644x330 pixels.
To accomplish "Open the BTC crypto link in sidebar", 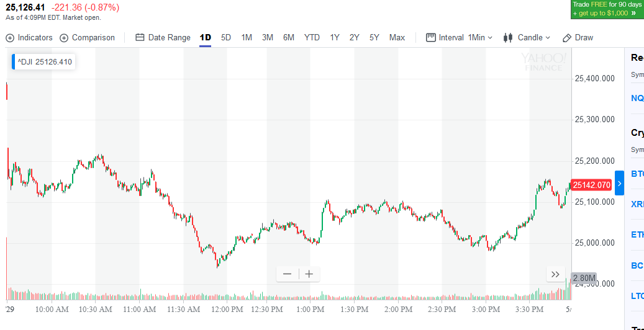I will [637, 174].
